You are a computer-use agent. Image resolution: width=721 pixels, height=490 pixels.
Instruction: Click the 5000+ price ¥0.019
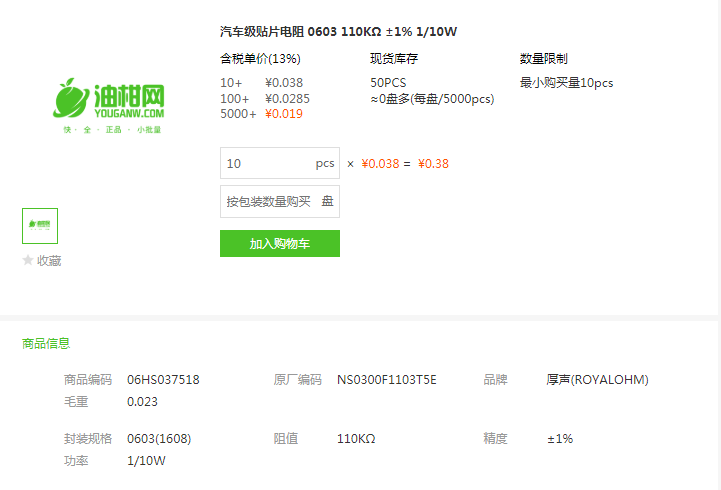point(284,114)
